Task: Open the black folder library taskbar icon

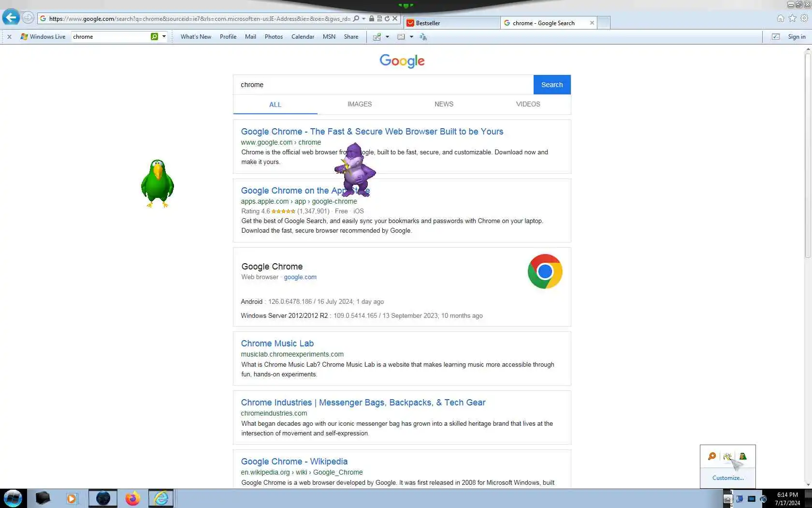Action: 43,498
